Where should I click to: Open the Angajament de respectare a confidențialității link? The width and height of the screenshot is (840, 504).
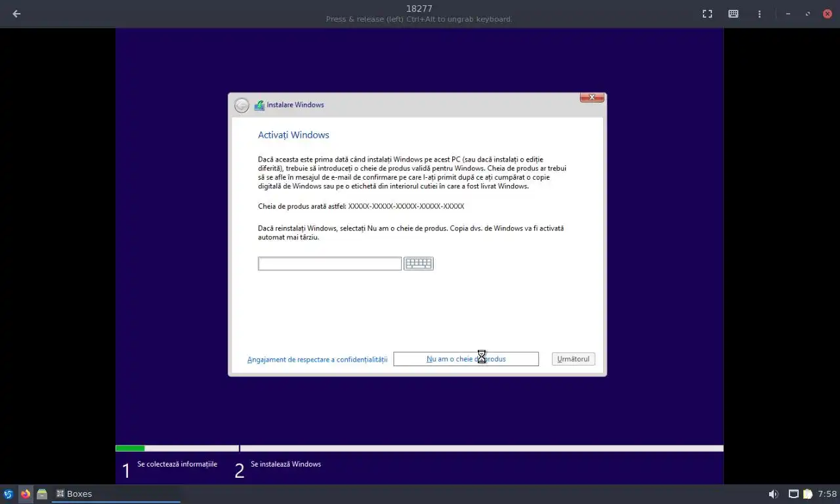(x=317, y=360)
